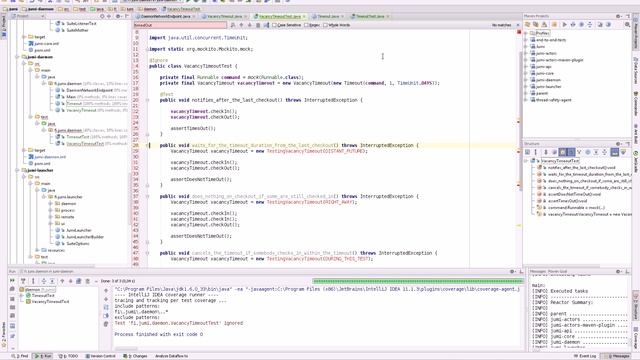
Task: Close VacancyTimeoutTest.java editor tab
Action: (x=304, y=16)
